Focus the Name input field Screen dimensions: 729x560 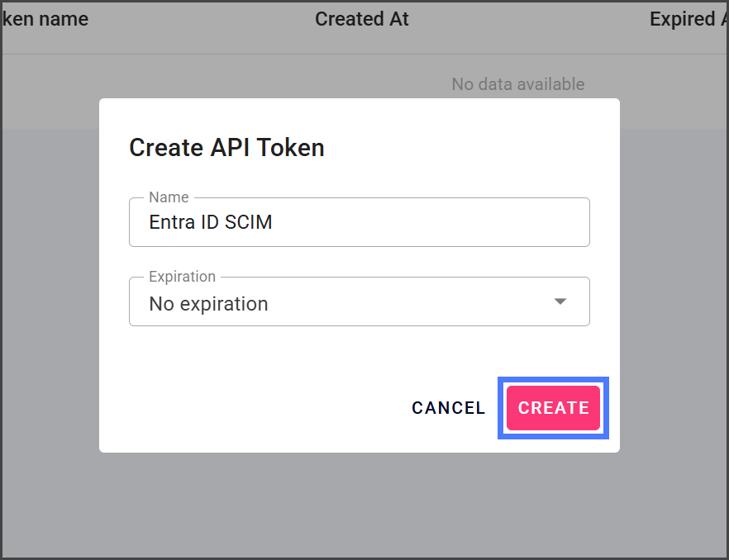pos(359,222)
